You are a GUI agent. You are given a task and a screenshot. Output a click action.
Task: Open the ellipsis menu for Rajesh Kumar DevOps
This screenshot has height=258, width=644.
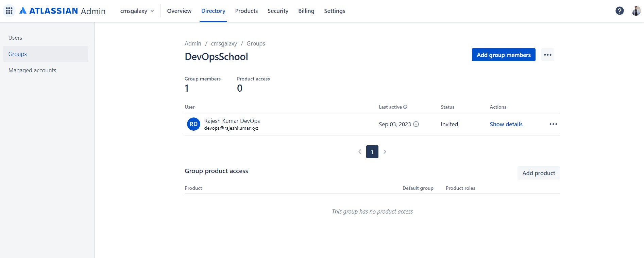pyautogui.click(x=553, y=124)
